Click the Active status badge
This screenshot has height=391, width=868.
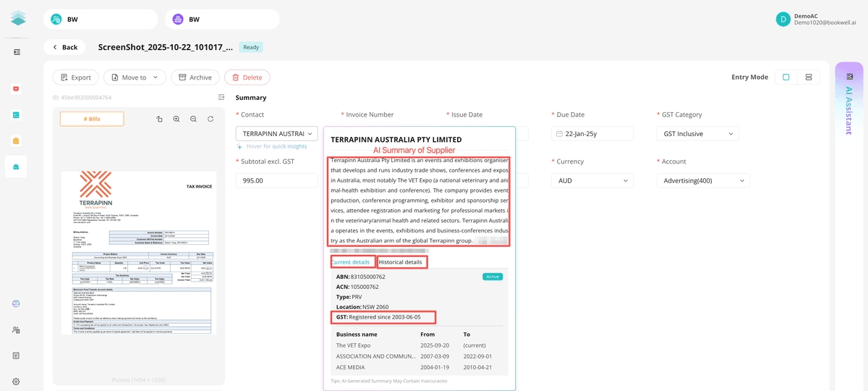493,277
